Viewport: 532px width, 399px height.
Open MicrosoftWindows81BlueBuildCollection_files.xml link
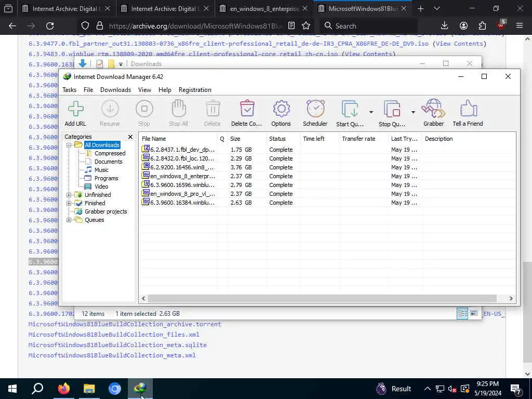[114, 335]
